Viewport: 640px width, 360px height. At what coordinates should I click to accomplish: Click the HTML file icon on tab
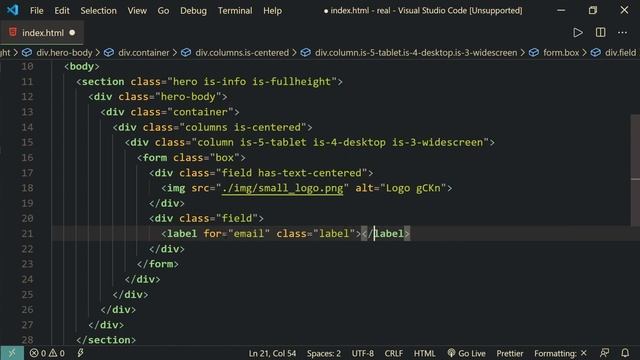[13, 32]
